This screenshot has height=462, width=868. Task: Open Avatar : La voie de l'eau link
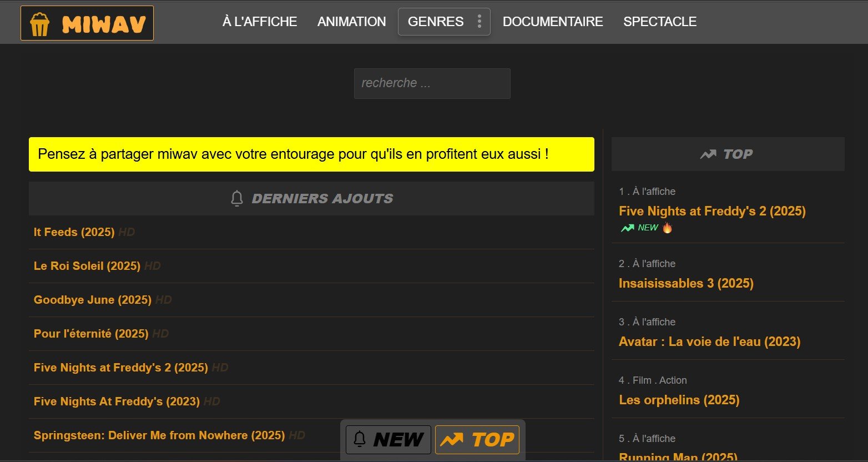tap(709, 342)
